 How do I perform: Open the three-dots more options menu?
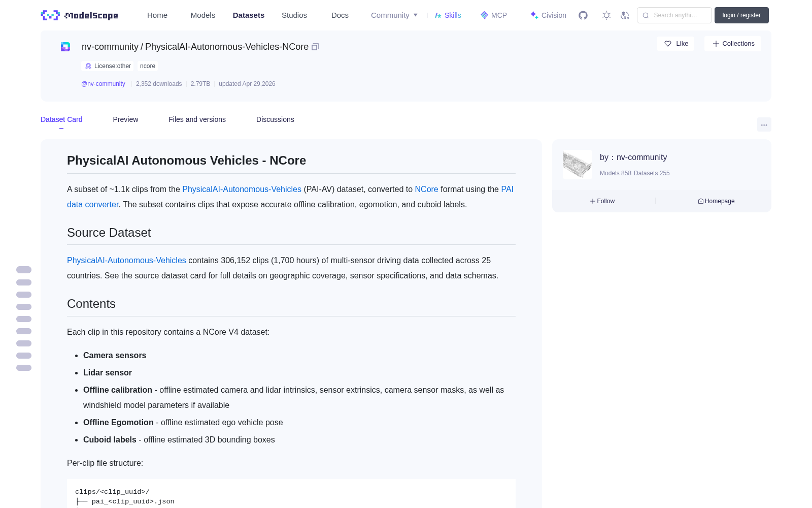pos(764,124)
